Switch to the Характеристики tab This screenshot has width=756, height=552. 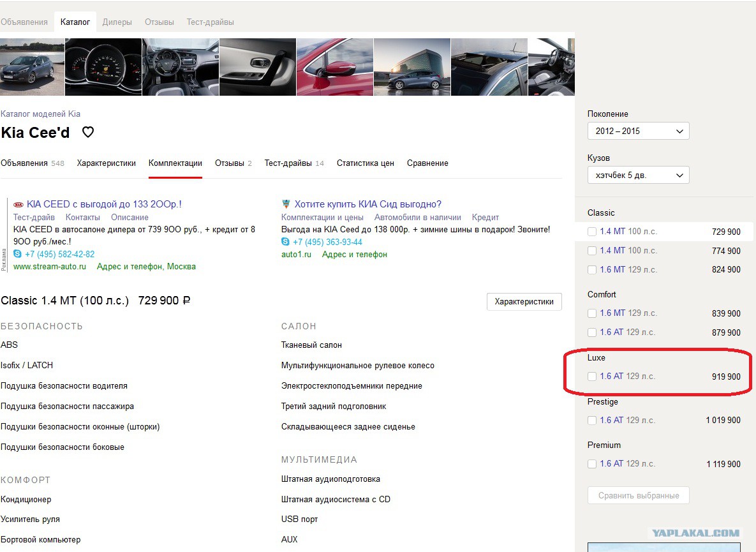(x=106, y=163)
